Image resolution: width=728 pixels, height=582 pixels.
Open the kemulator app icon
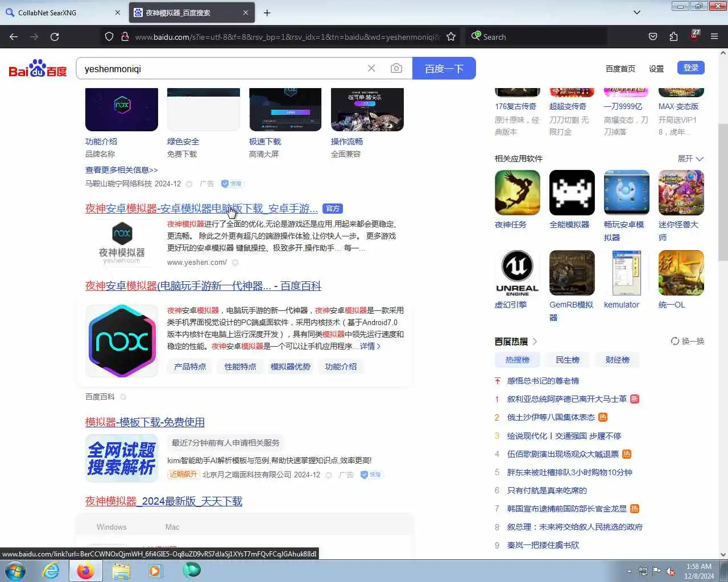click(x=626, y=273)
